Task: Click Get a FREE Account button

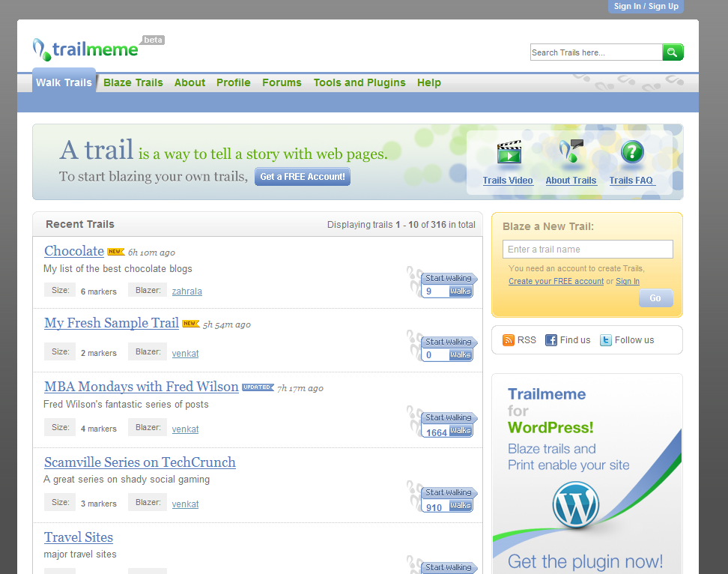Action: [x=303, y=177]
